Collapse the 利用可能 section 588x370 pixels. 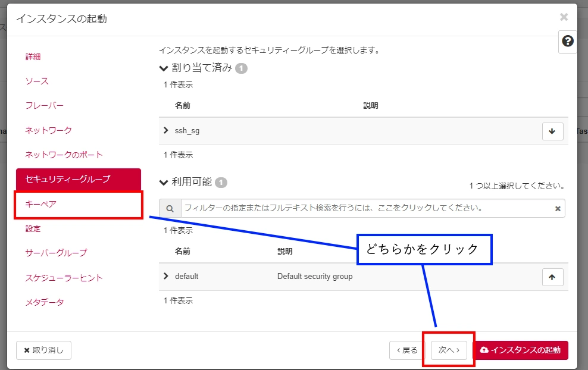pos(164,182)
